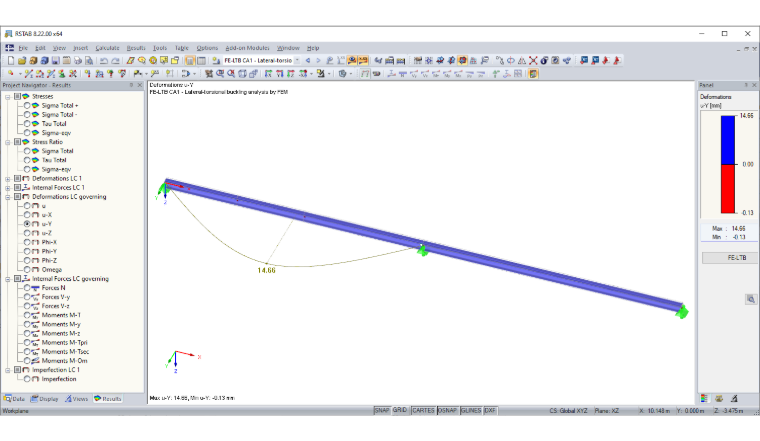This screenshot has height=441, width=760.
Task: Toggle the Stress Ratio checkbox
Action: click(x=17, y=142)
